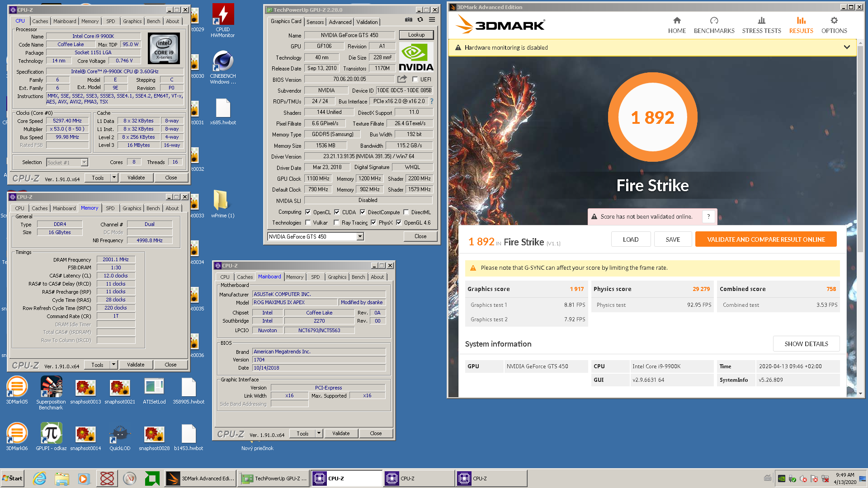Expand the Hardware monitoring disabled banner

(847, 47)
